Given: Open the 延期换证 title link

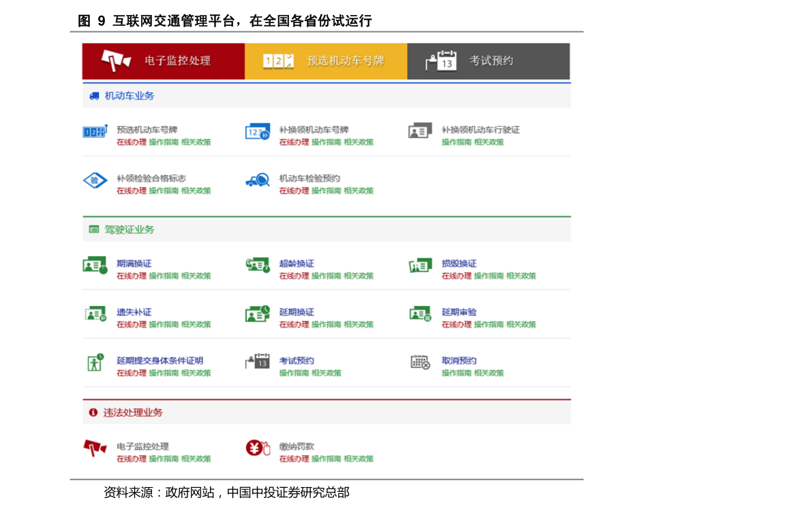Looking at the screenshot, I should [296, 312].
